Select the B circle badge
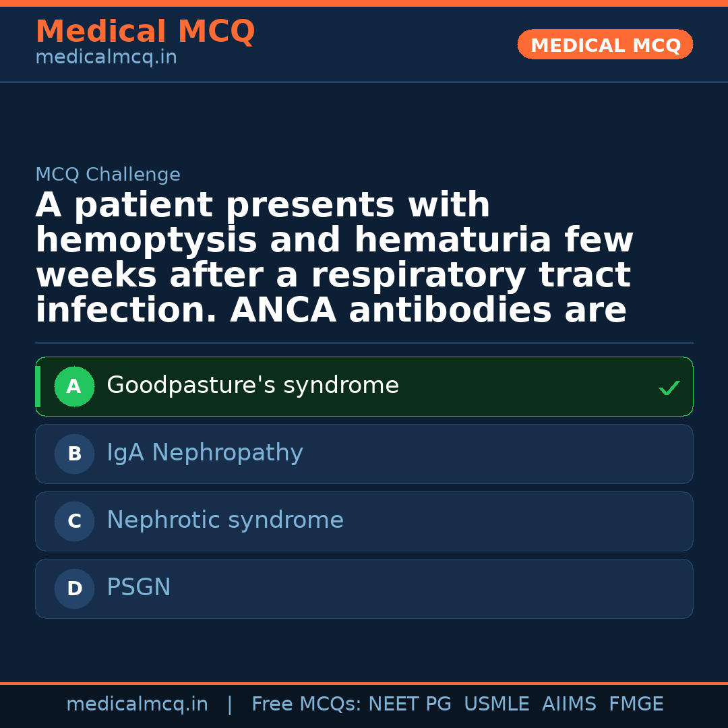This screenshot has width=728, height=728. (x=74, y=454)
